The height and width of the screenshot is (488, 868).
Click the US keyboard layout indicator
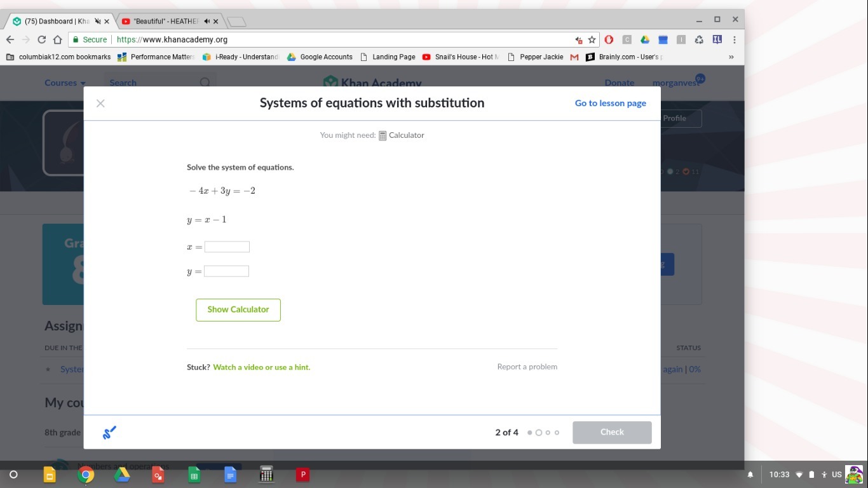coord(837,475)
